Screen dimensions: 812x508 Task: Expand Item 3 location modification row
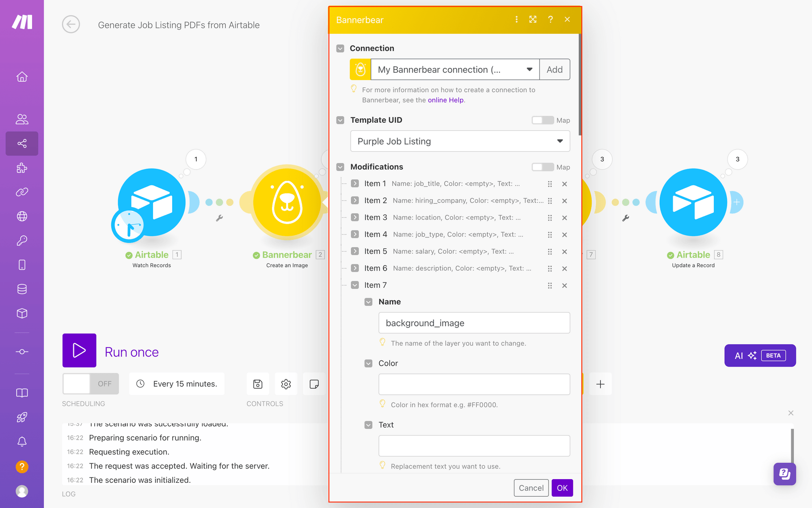pos(354,217)
